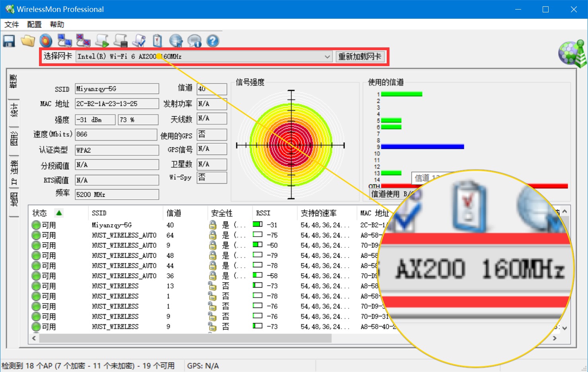Viewport: 588px width, 372px height.
Task: Click the 重新加载网卡 button
Action: [360, 57]
